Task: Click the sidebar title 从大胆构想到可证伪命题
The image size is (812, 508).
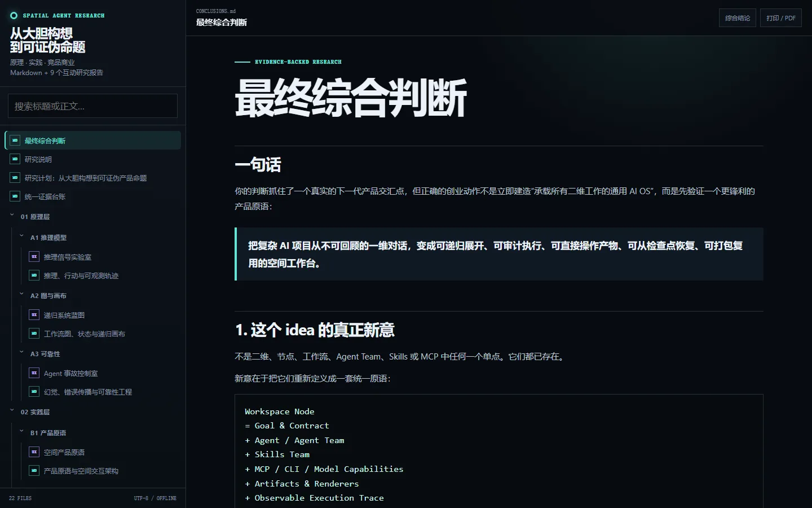Action: pos(48,40)
